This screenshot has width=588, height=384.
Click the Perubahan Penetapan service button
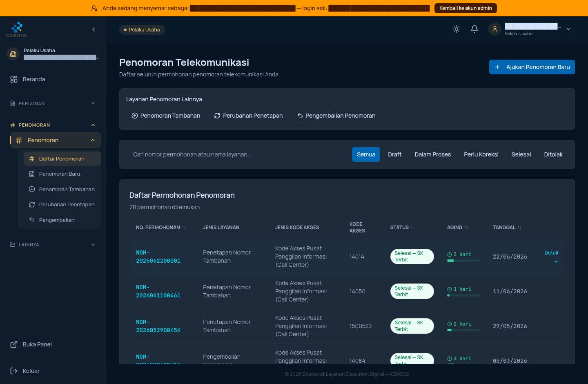(x=248, y=116)
